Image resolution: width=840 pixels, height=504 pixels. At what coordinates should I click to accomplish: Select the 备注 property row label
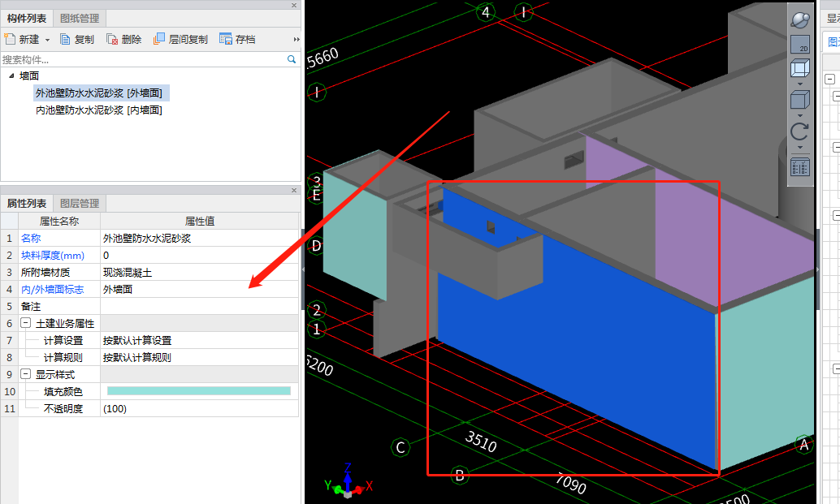tap(31, 307)
